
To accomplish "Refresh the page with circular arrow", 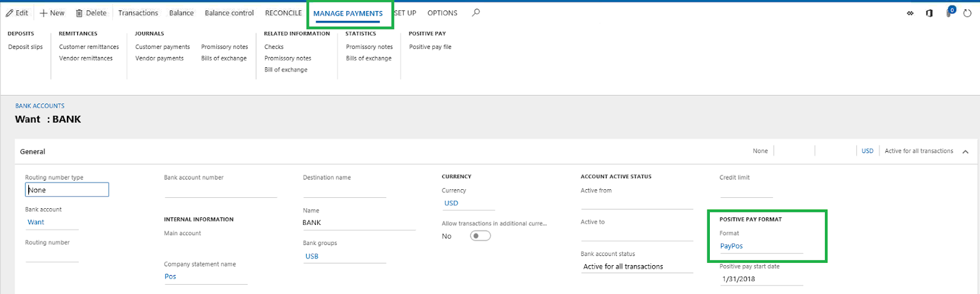I will pos(967,13).
